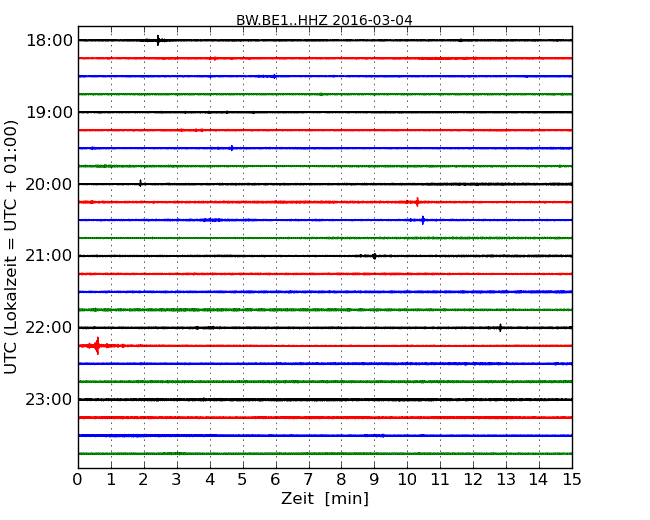Click the plot title BW.BE1..HHZ 2016-03-04

click(324, 20)
